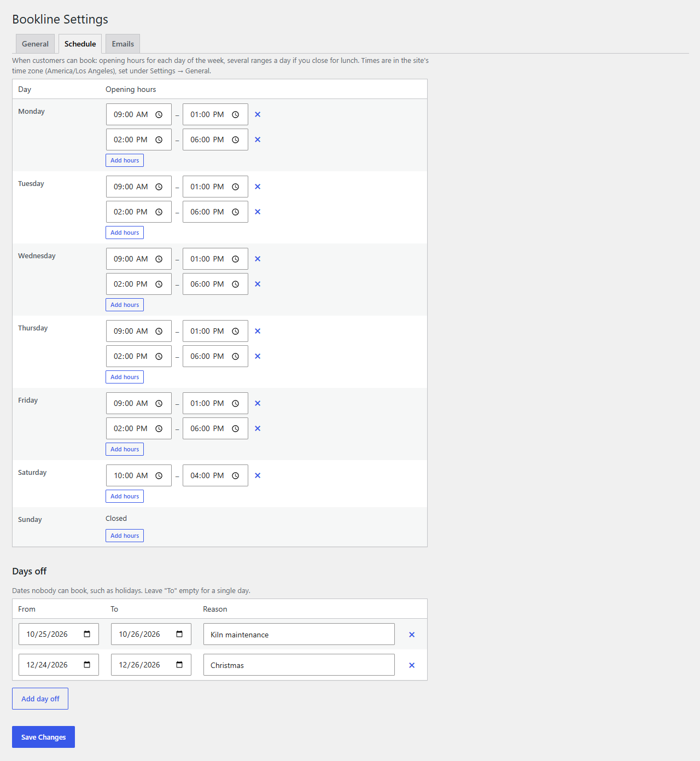The height and width of the screenshot is (761, 700).
Task: Remove the Christmas day off row
Action: click(412, 665)
